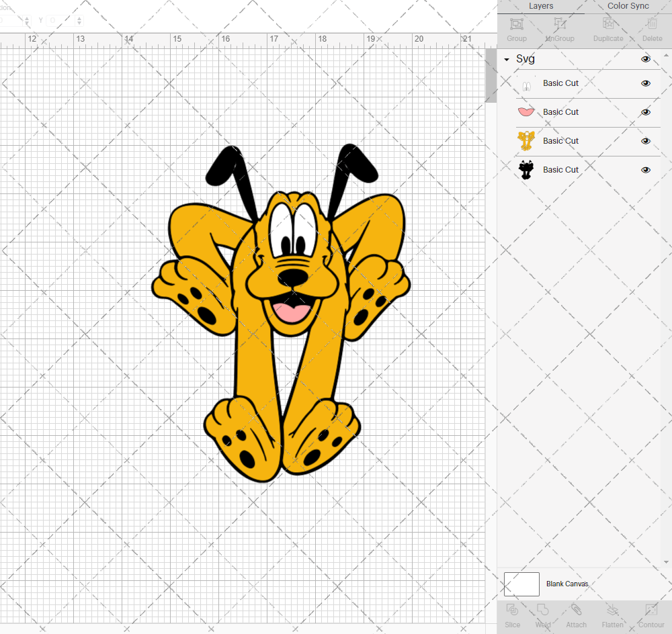Click the canvas vertical scrollbar thumb
This screenshot has height=634, width=672.
point(491,75)
